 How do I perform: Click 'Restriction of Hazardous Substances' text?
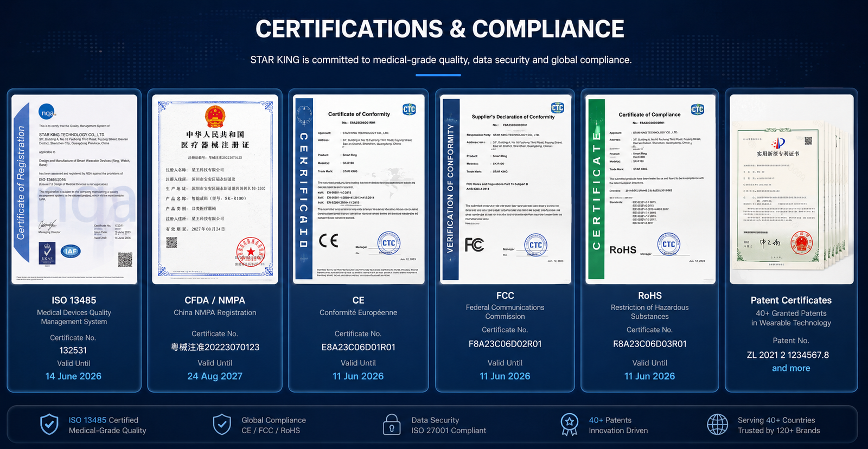point(650,312)
